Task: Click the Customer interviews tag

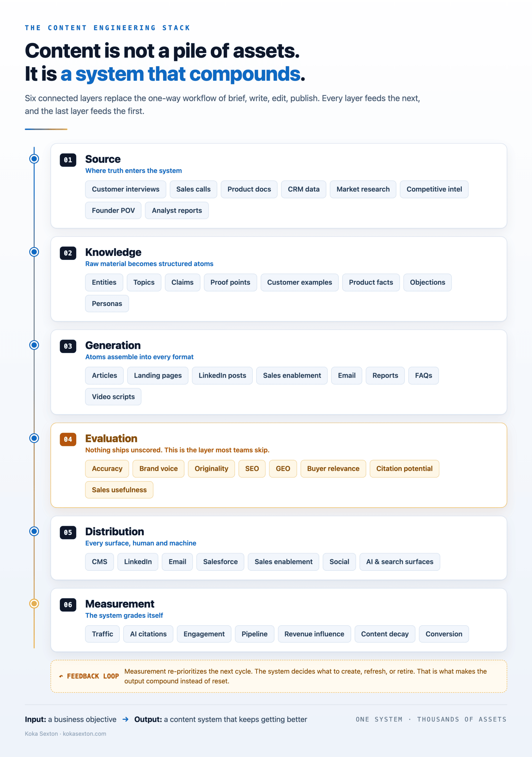Action: click(x=126, y=189)
